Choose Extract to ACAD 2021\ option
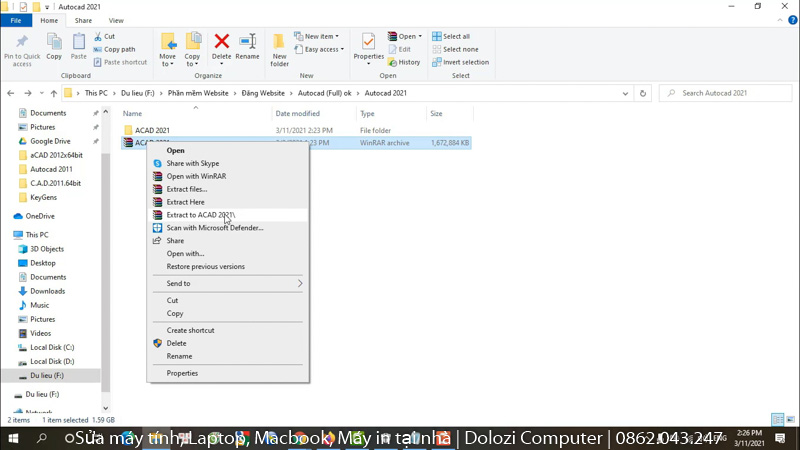Screen dimensions: 800x450 (x=228, y=215)
